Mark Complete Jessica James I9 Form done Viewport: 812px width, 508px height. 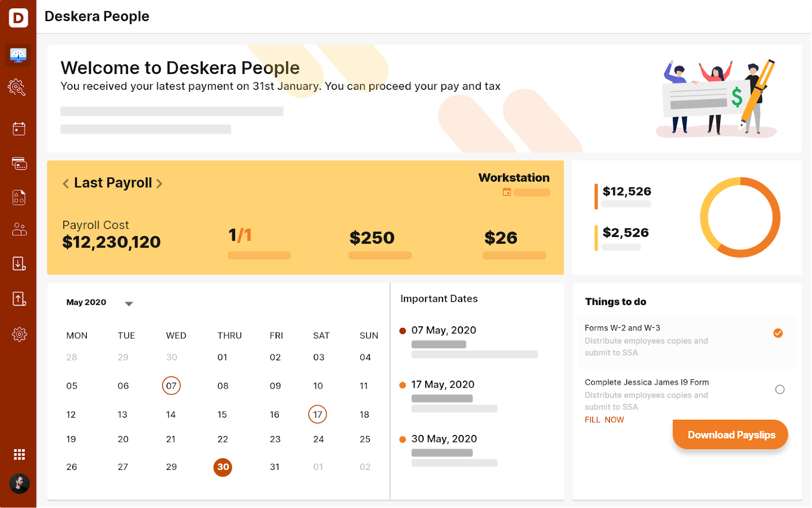coord(780,389)
